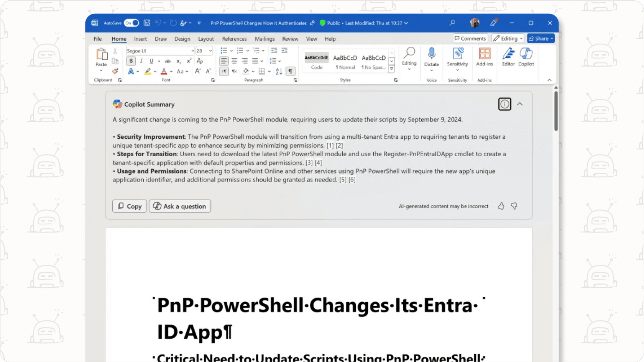Screen dimensions: 644x362
Task: Turn off the AutoSave switch
Action: [x=131, y=23]
